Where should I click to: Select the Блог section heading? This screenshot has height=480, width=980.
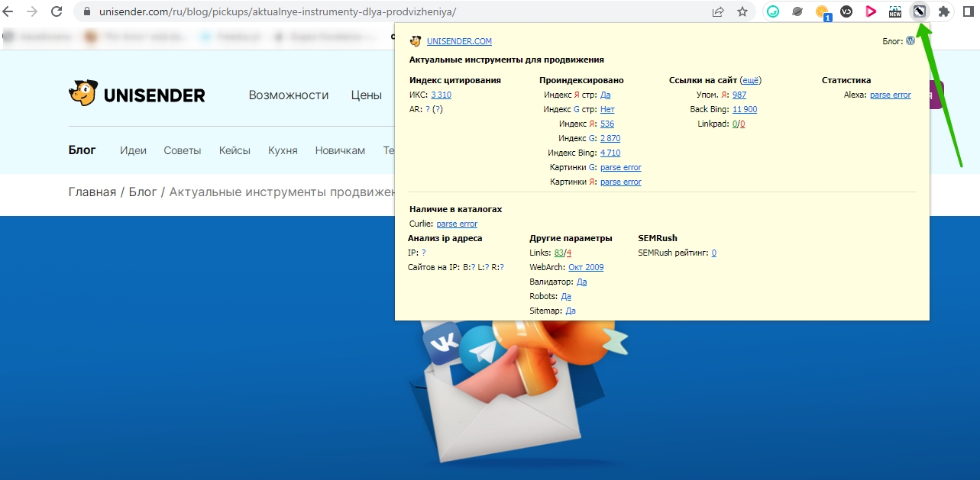(x=82, y=150)
